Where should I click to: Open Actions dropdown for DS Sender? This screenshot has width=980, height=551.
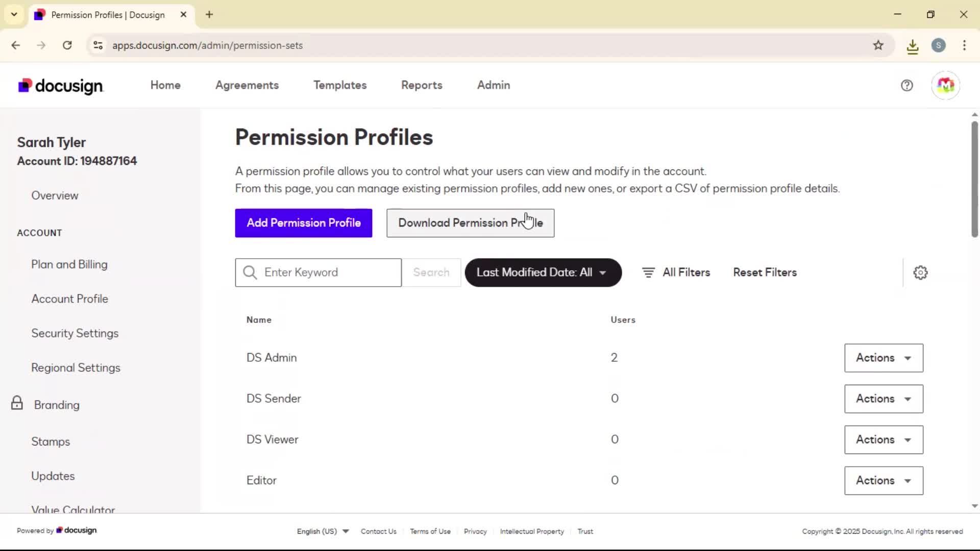[x=884, y=398]
